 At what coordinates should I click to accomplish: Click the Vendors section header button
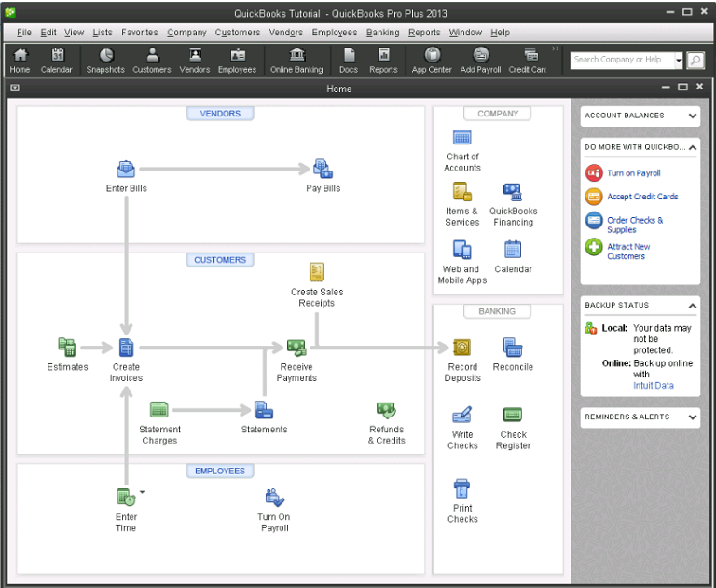(220, 113)
